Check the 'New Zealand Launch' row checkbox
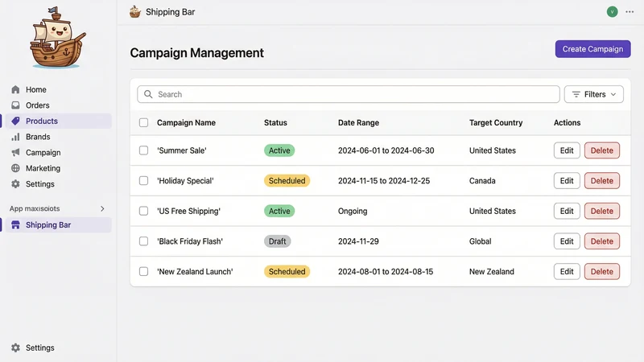This screenshot has width=644, height=362. [x=143, y=272]
